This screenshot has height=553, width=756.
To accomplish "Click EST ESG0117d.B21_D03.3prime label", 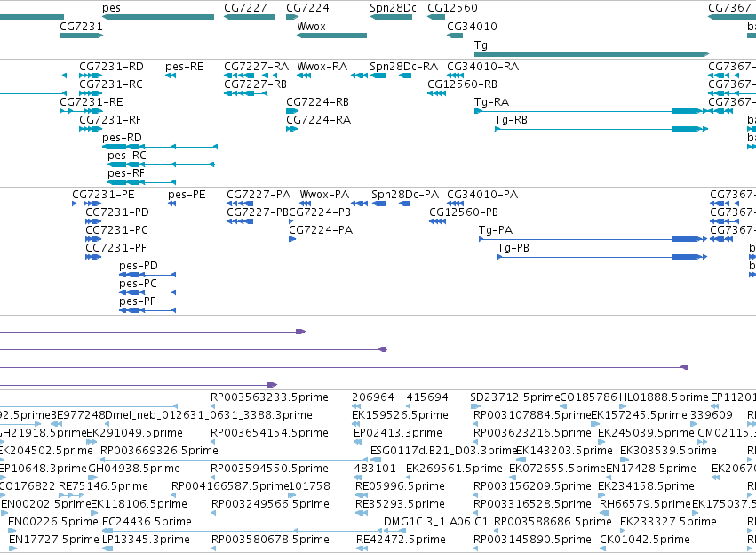I will pyautogui.click(x=443, y=451).
